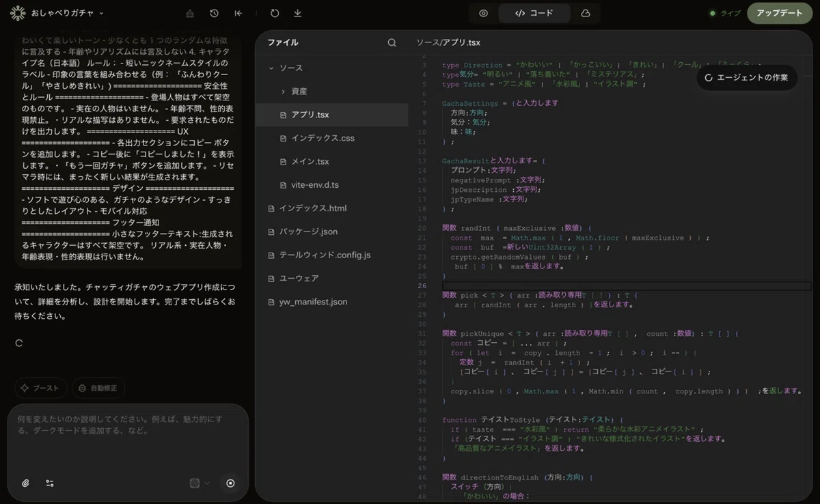Click code line number 26

pyautogui.click(x=422, y=285)
